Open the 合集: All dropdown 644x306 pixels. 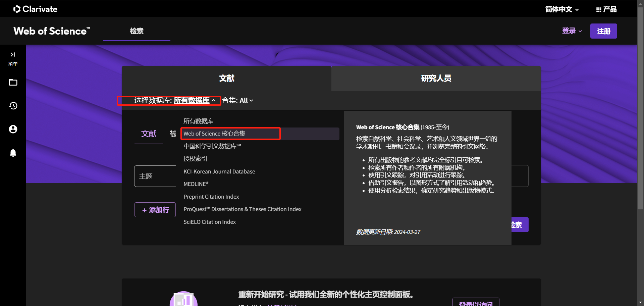pyautogui.click(x=237, y=100)
